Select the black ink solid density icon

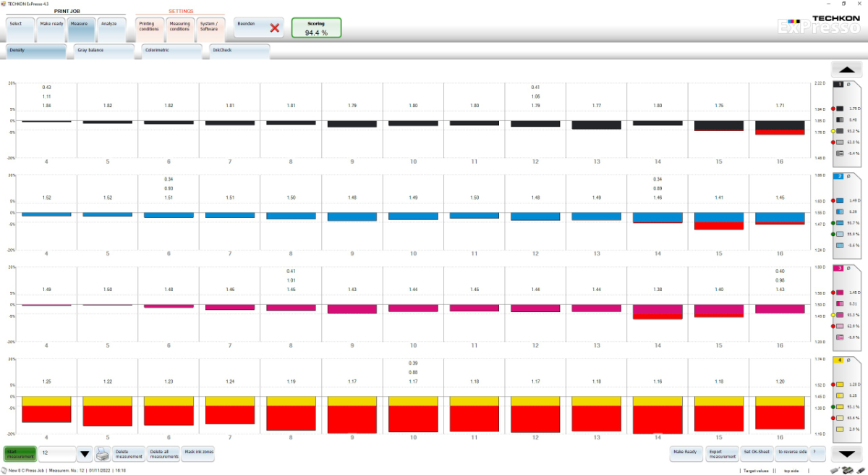pyautogui.click(x=840, y=108)
